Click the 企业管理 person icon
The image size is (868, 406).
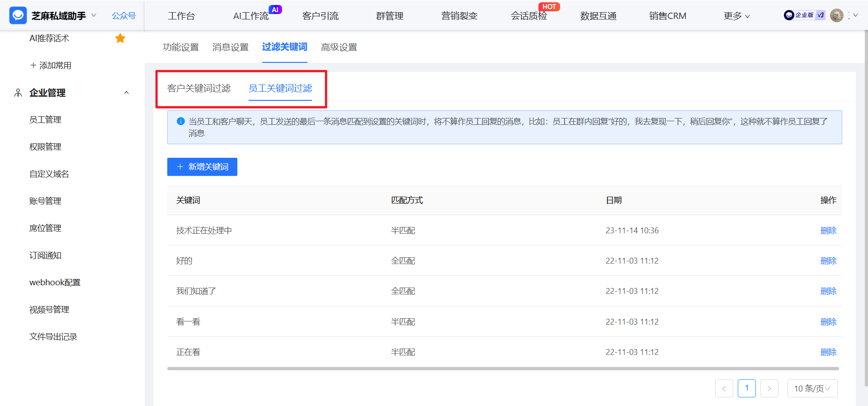(18, 93)
